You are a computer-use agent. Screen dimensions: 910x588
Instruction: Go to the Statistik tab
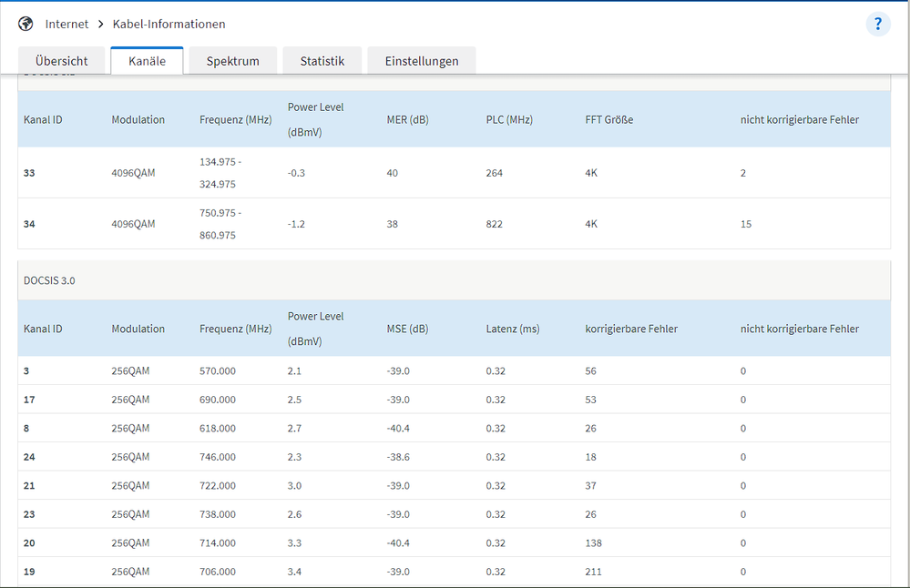pos(322,61)
